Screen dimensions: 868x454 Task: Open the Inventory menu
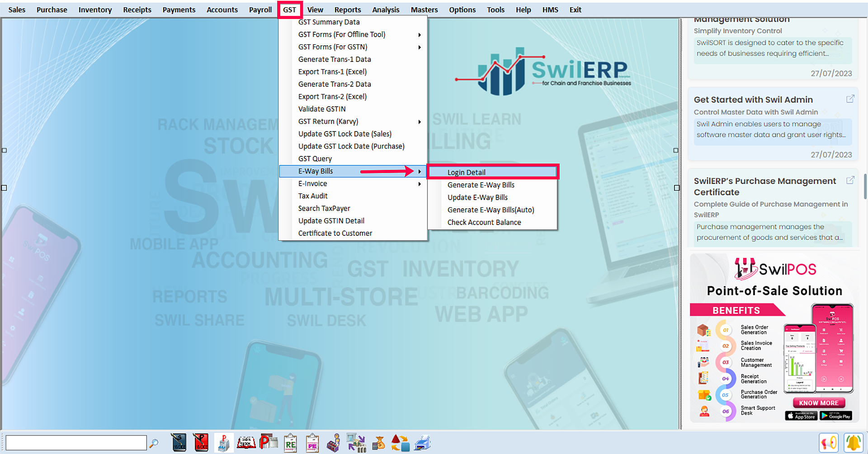pyautogui.click(x=95, y=9)
